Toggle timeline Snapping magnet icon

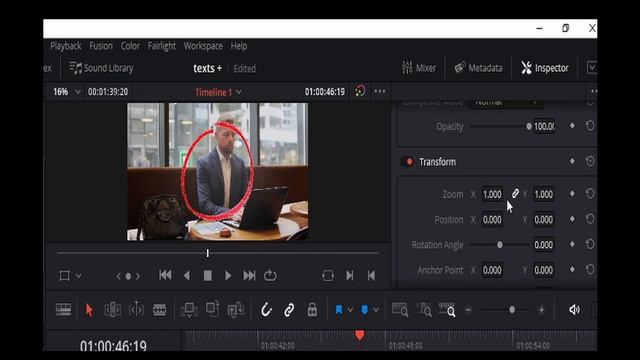pos(266,310)
